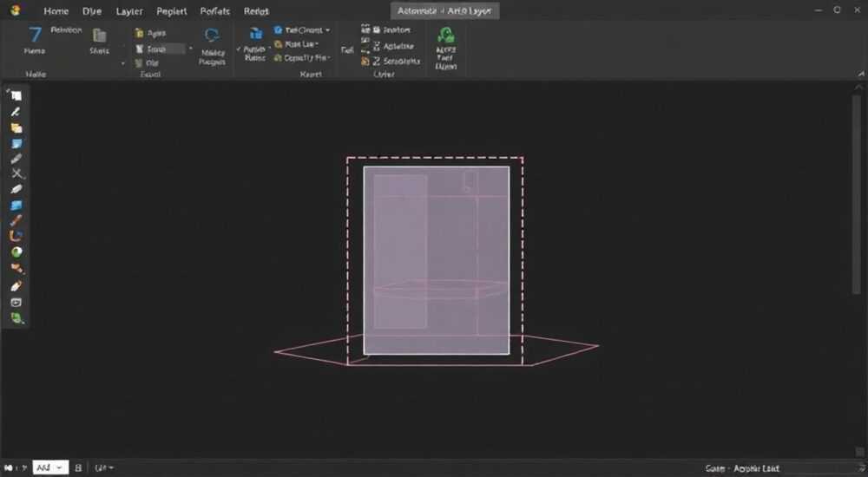
Task: Collapse the ribbon using the bottom-right corner arrow
Action: click(861, 74)
